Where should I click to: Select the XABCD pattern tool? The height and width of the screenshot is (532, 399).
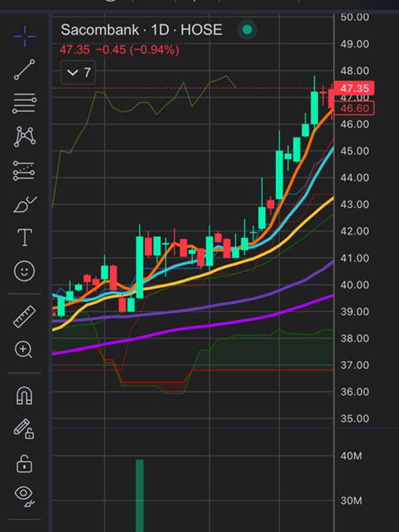click(25, 136)
